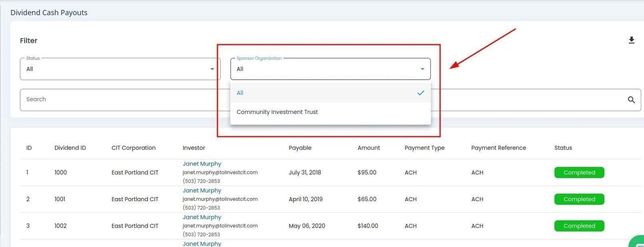
Task: Sort by the Dividend ID column header
Action: click(x=70, y=148)
